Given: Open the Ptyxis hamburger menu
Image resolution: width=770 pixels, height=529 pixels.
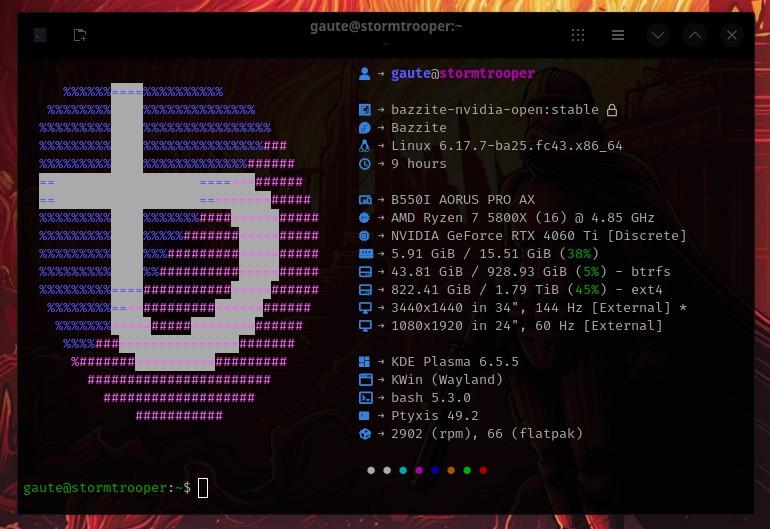Looking at the screenshot, I should (x=618, y=35).
